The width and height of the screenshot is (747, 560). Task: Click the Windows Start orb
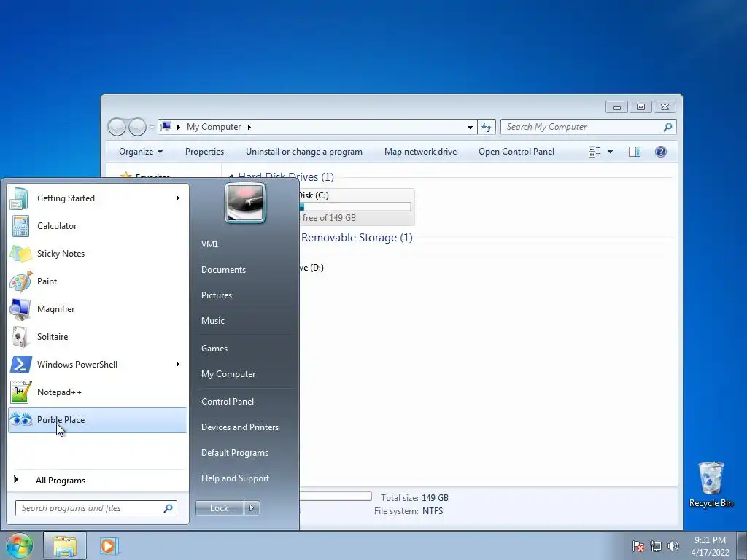[x=20, y=545]
